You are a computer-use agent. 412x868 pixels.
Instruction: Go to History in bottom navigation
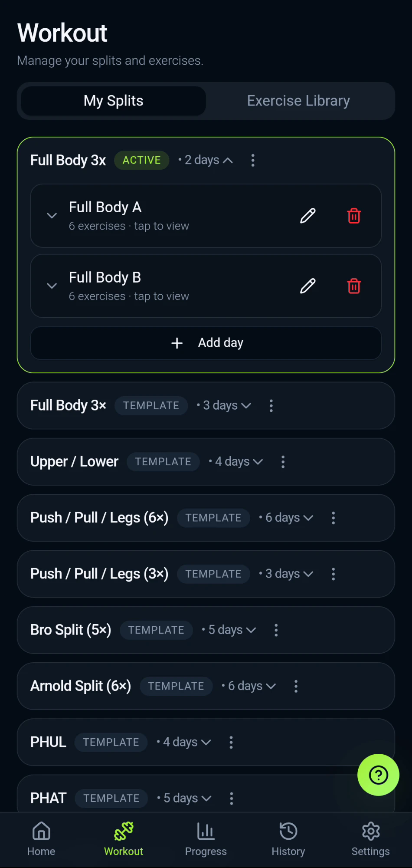[x=288, y=839]
